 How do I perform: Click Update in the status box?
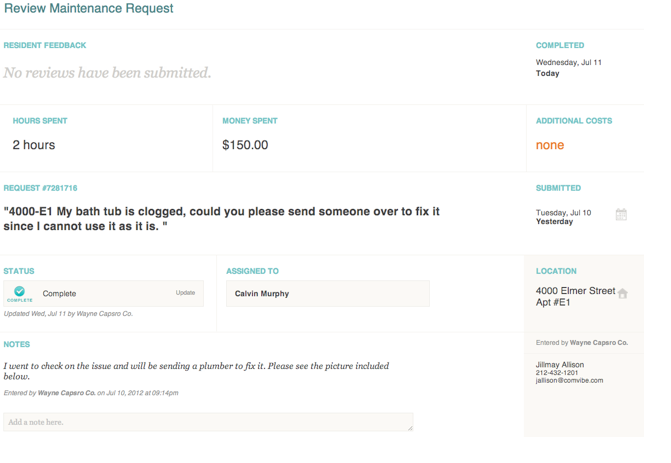click(185, 293)
